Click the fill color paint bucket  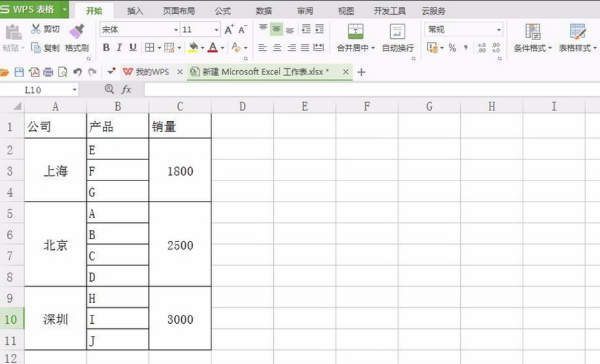click(x=193, y=48)
